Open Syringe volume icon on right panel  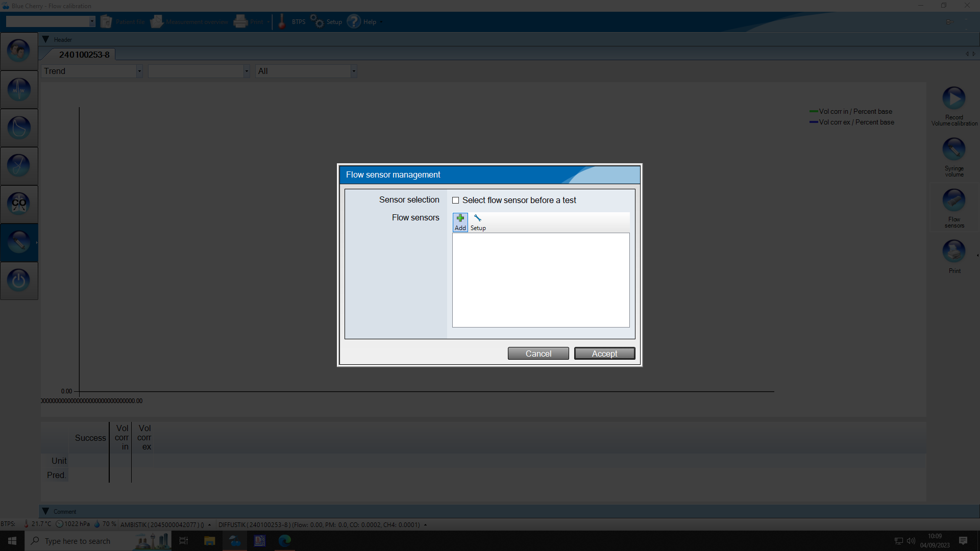[953, 149]
